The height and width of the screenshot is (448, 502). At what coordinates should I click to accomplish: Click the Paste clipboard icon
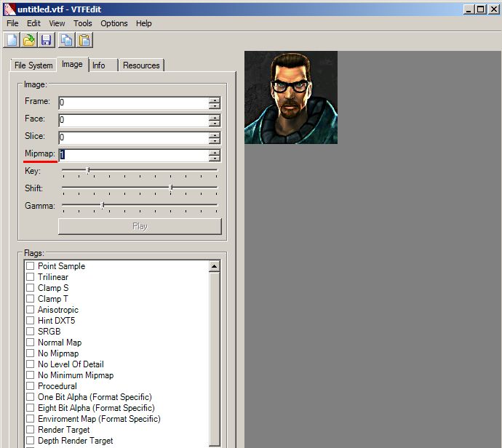pyautogui.click(x=84, y=40)
